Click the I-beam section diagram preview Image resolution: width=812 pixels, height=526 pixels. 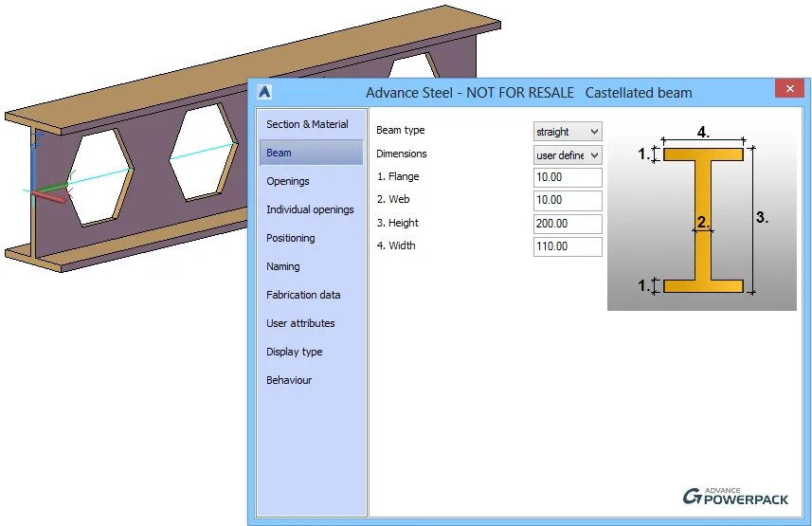pyautogui.click(x=702, y=215)
